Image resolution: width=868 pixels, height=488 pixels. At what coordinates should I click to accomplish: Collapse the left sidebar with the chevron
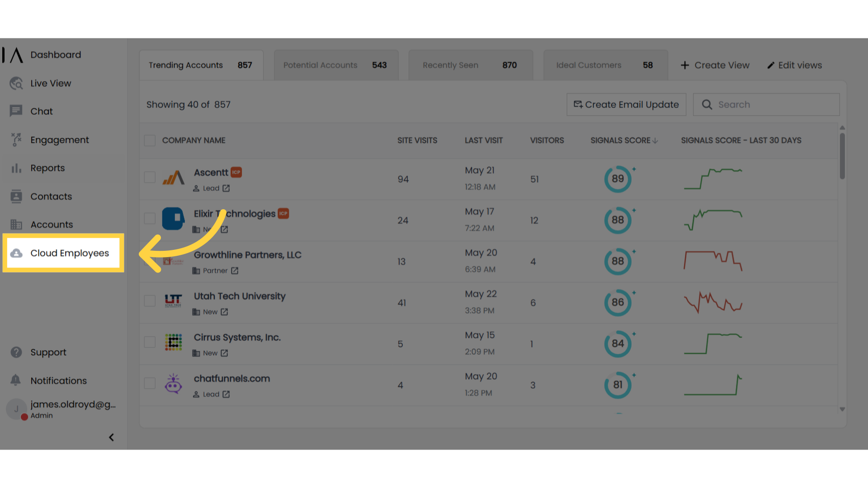click(x=111, y=437)
